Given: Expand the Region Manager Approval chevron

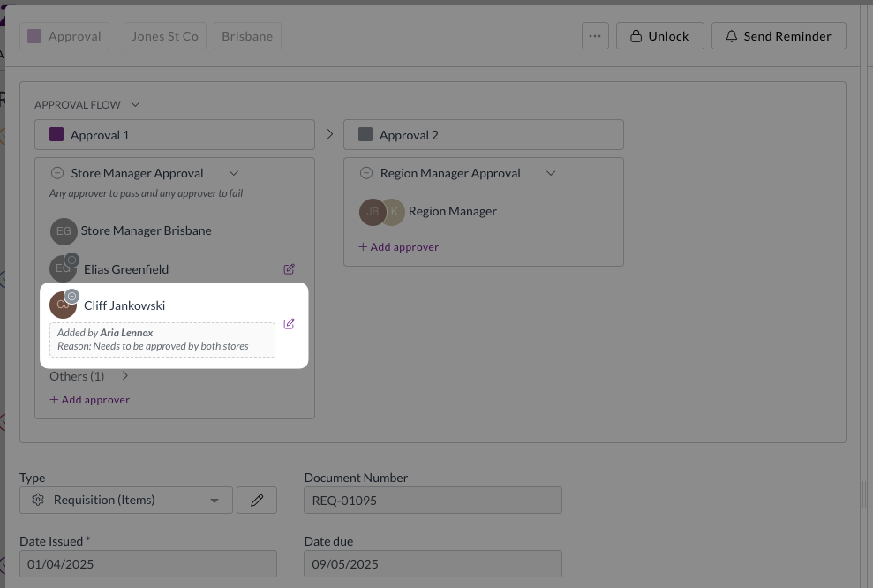Looking at the screenshot, I should [551, 173].
